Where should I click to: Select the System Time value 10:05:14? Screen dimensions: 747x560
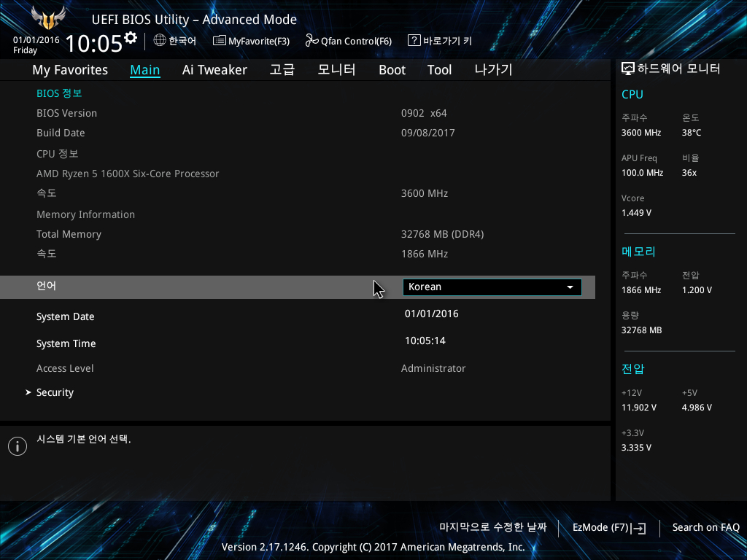pos(425,341)
